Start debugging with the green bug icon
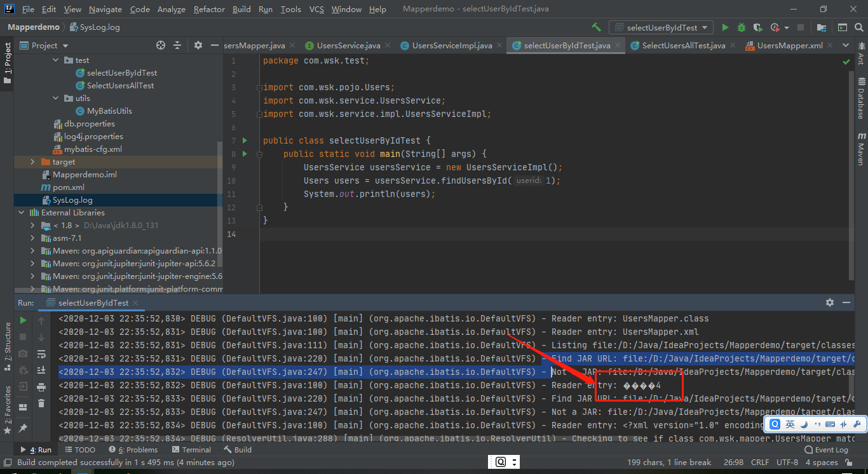This screenshot has width=868, height=474. [742, 27]
